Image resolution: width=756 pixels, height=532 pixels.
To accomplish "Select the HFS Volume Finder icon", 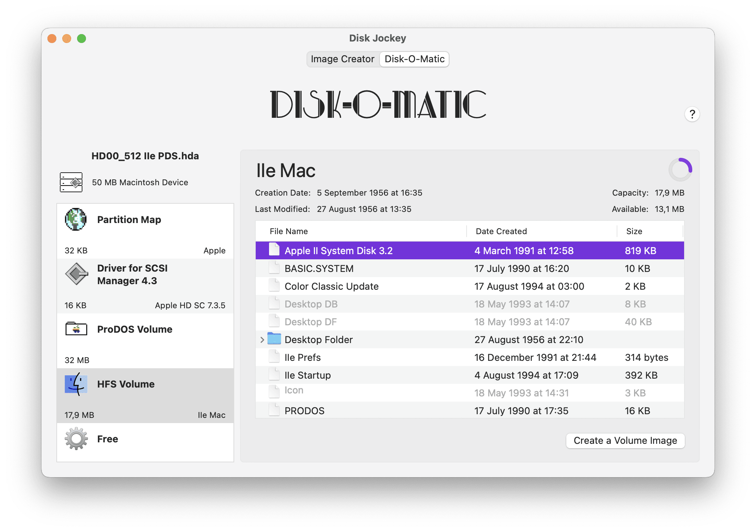I will (x=76, y=385).
